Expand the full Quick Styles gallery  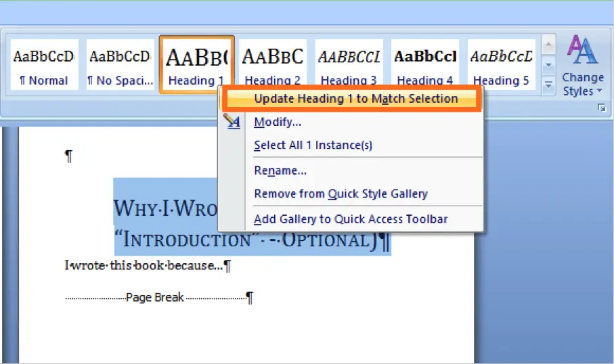tap(548, 85)
